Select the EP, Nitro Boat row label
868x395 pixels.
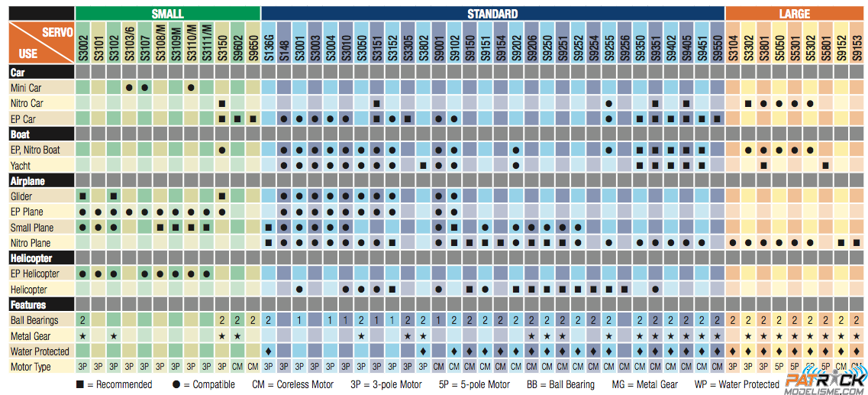[35, 150]
